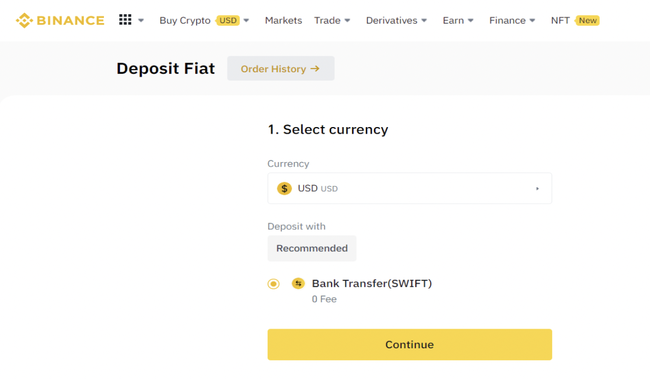Open the Derivatives dropdown arrow

pos(424,20)
